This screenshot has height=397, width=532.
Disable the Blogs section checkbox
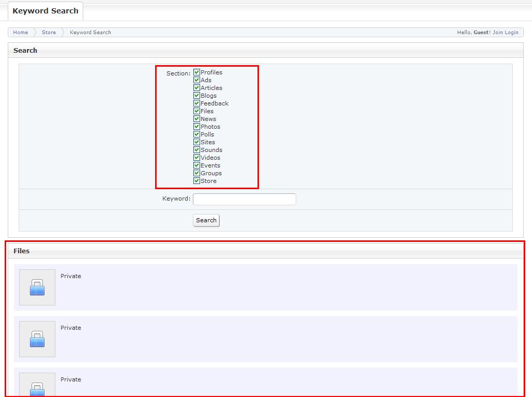tap(196, 96)
